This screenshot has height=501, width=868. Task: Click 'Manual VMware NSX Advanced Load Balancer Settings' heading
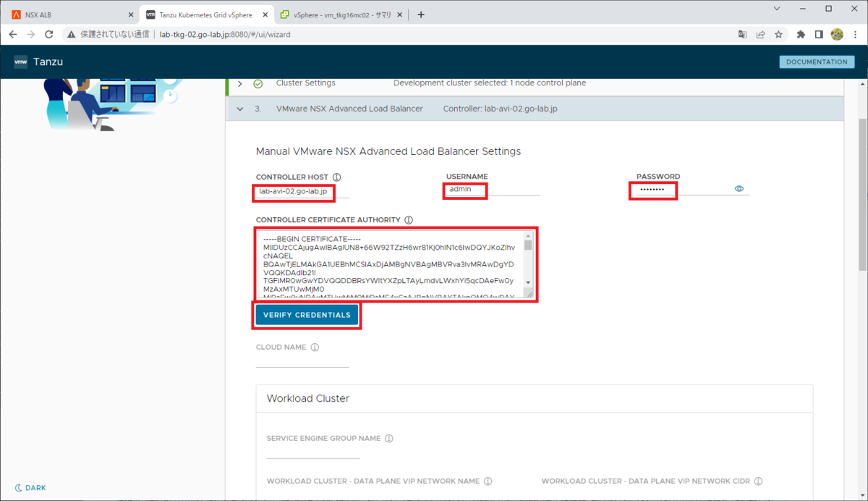click(x=388, y=151)
